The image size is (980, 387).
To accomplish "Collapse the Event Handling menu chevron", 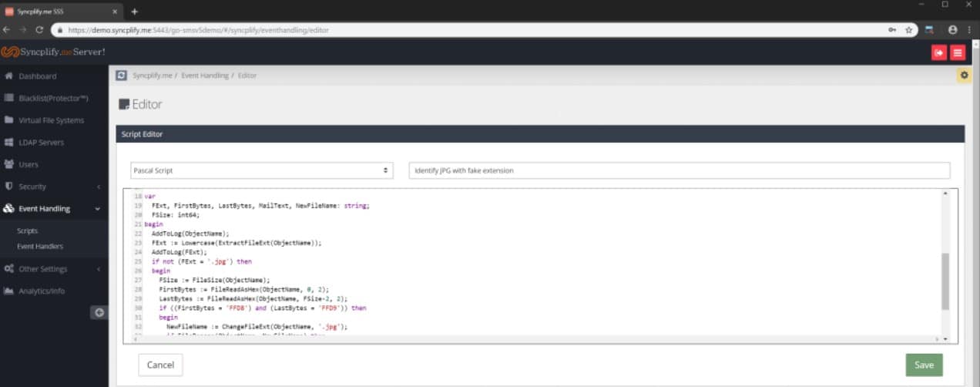I will pyautogui.click(x=98, y=209).
